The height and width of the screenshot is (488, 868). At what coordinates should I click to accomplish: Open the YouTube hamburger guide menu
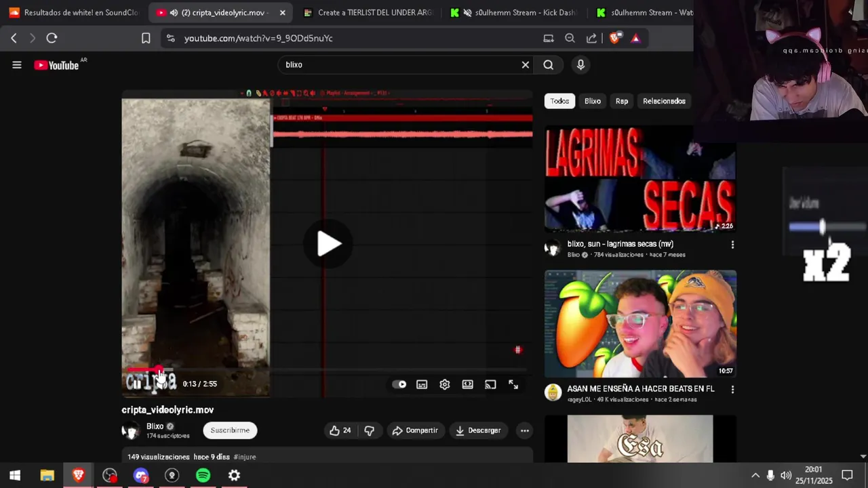(x=17, y=65)
